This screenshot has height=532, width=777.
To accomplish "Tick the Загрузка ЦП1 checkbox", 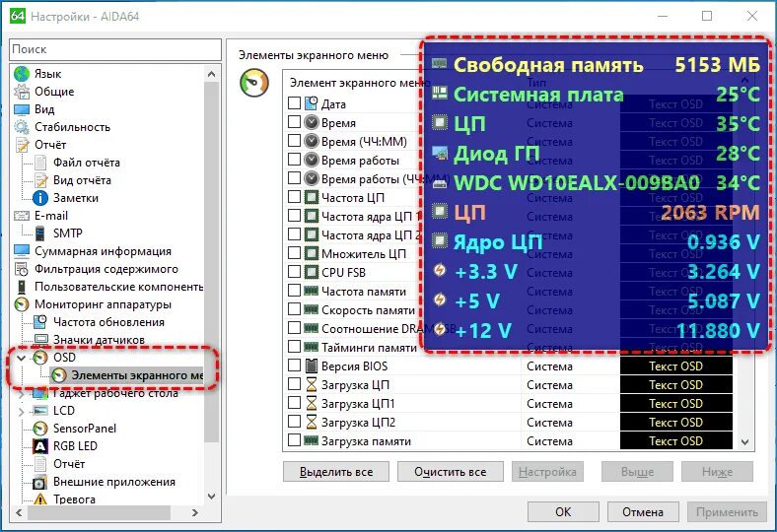I will [x=295, y=403].
